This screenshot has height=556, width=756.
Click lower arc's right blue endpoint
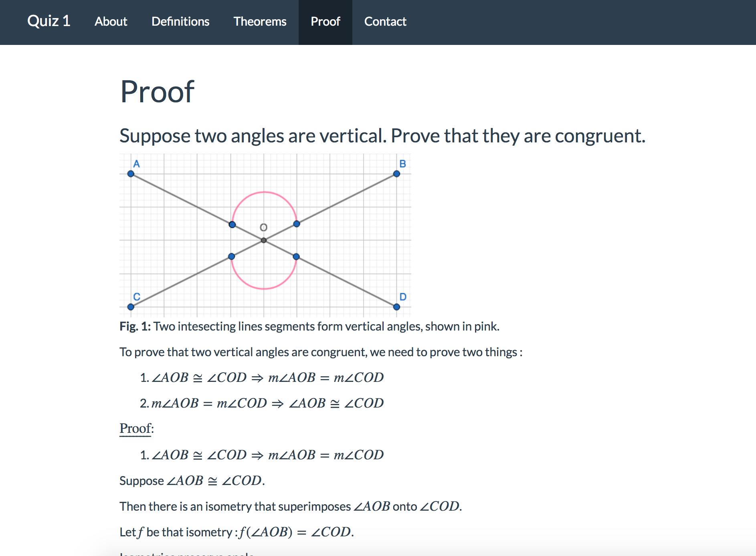[x=296, y=257]
